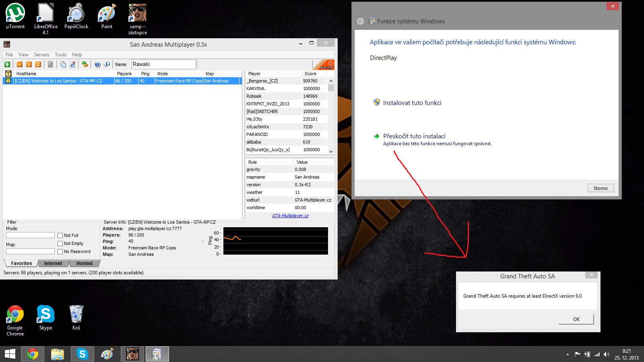Viewport: 644px width, 362px height.
Task: Open the Koš recycle bin icon
Action: click(x=76, y=318)
